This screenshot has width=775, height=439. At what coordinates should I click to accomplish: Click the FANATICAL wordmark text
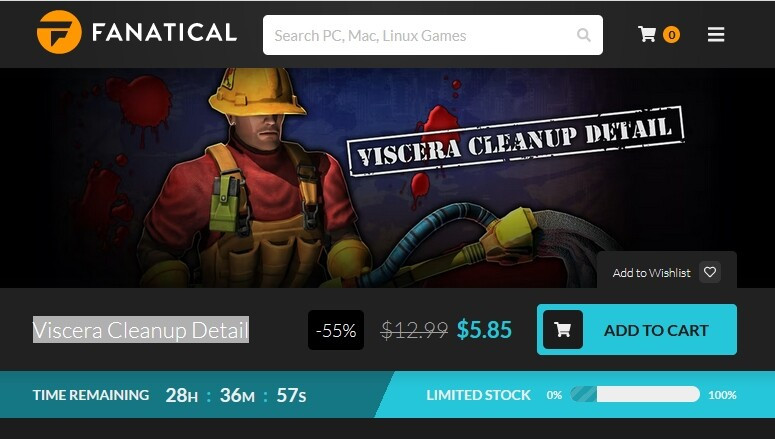click(164, 33)
